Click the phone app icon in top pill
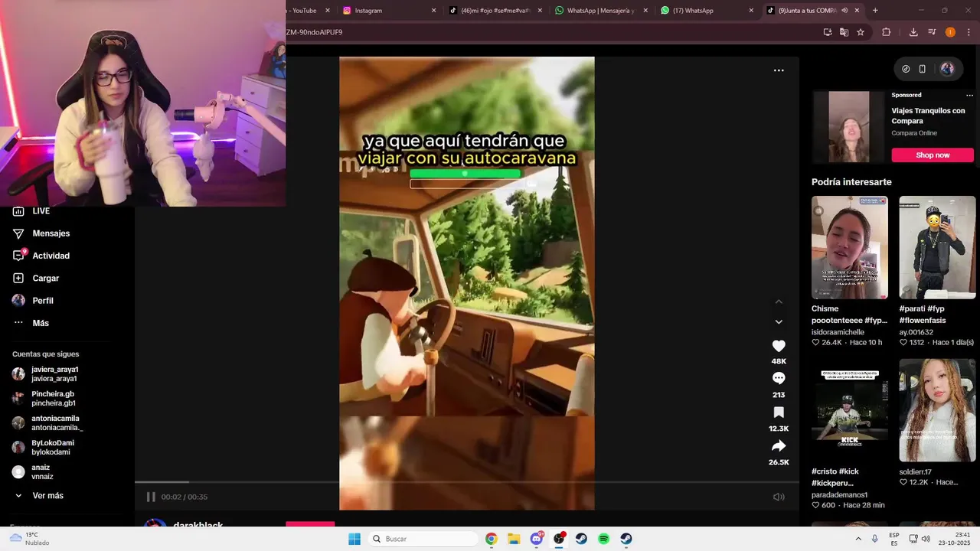Screen dimensions: 980x551 point(923,69)
